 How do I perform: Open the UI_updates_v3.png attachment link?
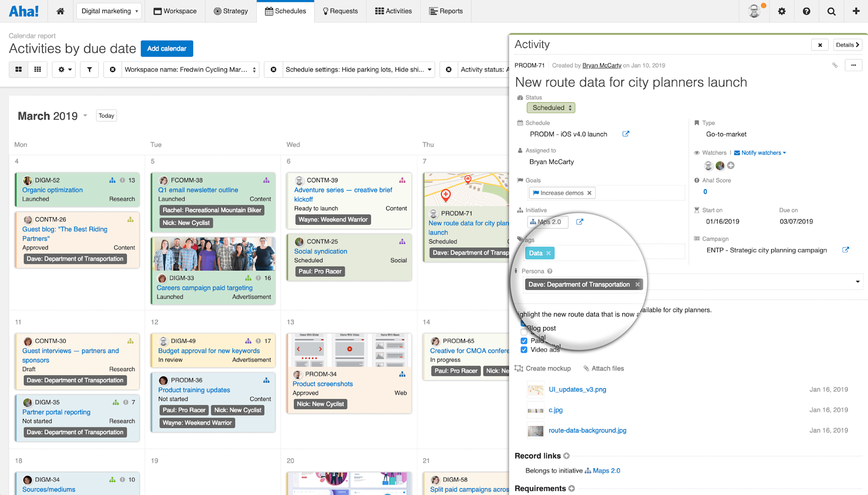click(x=577, y=389)
